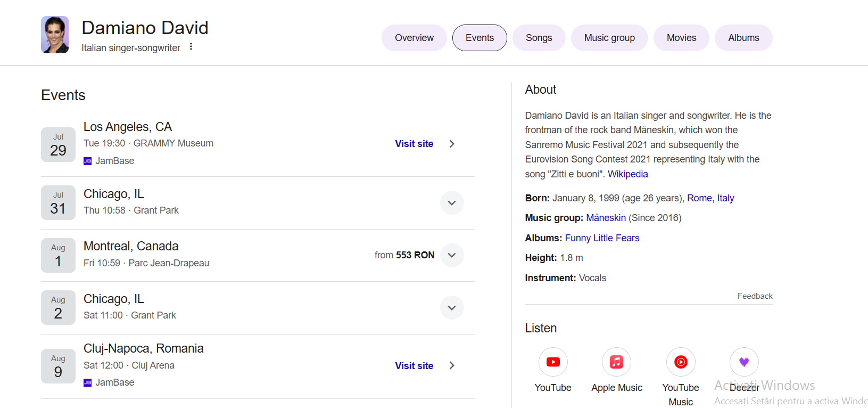Click Visit site for Los Angeles event

[x=414, y=144]
